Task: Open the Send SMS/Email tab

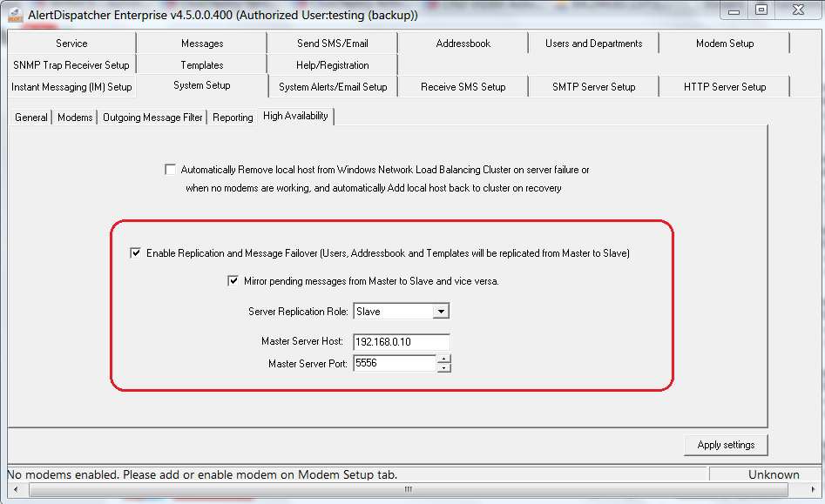Action: point(333,44)
